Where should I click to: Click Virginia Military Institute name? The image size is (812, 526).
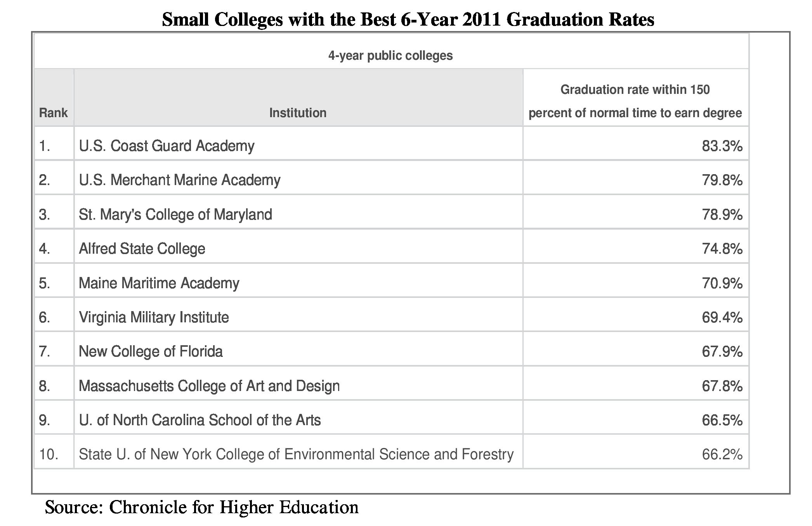pos(154,317)
